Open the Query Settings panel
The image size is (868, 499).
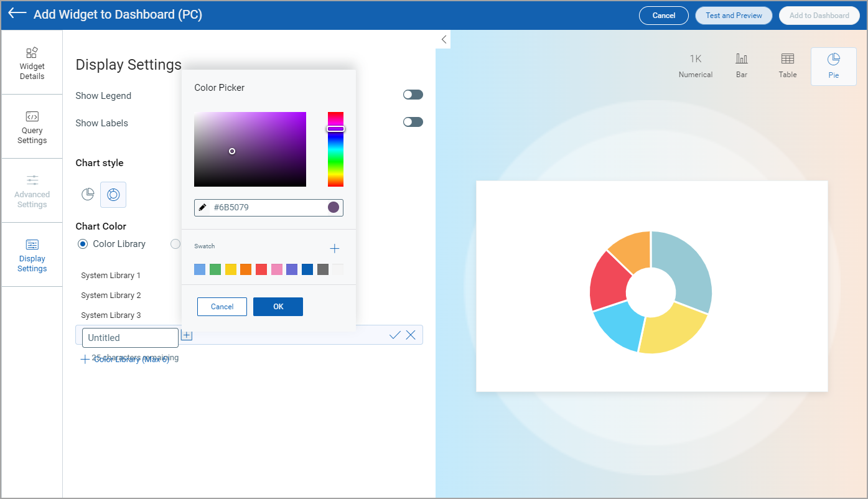(x=32, y=126)
